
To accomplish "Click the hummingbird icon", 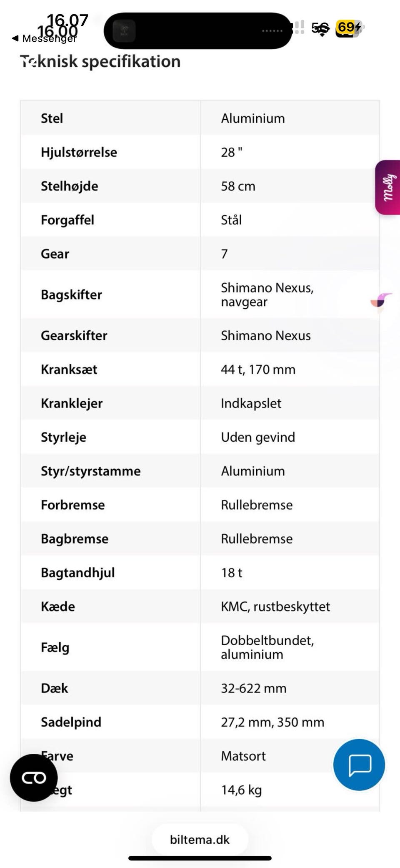I will (x=381, y=301).
